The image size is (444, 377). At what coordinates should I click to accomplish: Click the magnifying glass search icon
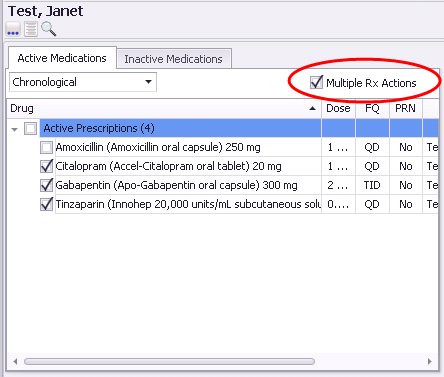click(x=49, y=29)
